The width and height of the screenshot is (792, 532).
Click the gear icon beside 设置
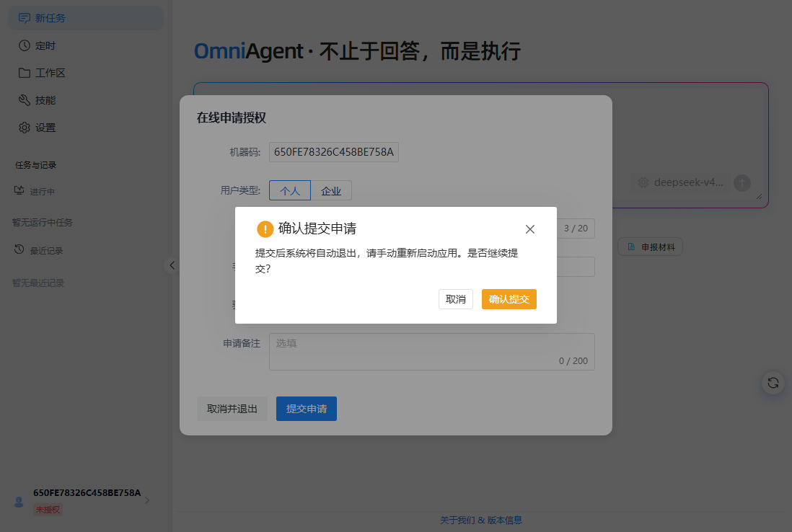(x=25, y=127)
